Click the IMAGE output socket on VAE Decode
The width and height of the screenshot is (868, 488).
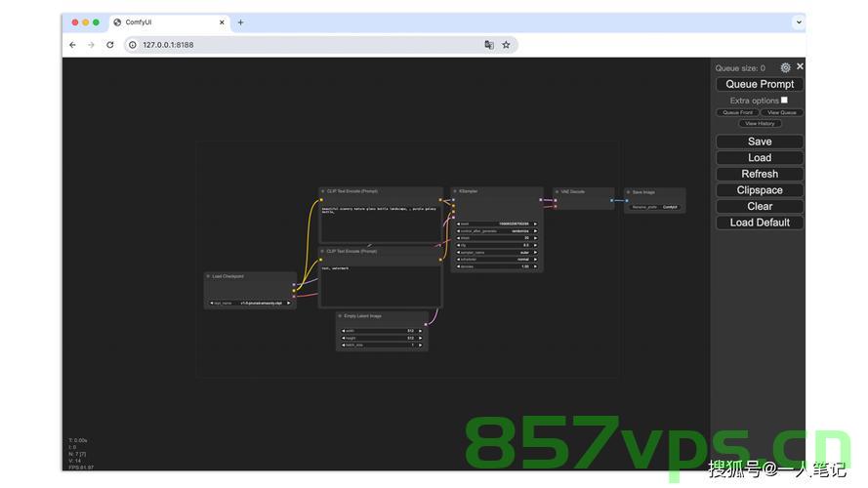pyautogui.click(x=611, y=200)
